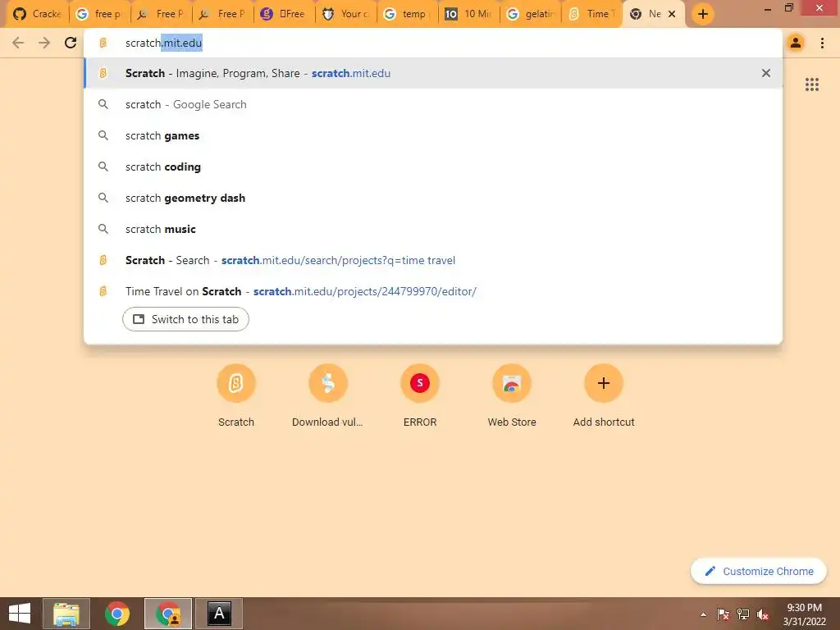Click the back navigation arrow
This screenshot has height=630, width=840.
[18, 43]
